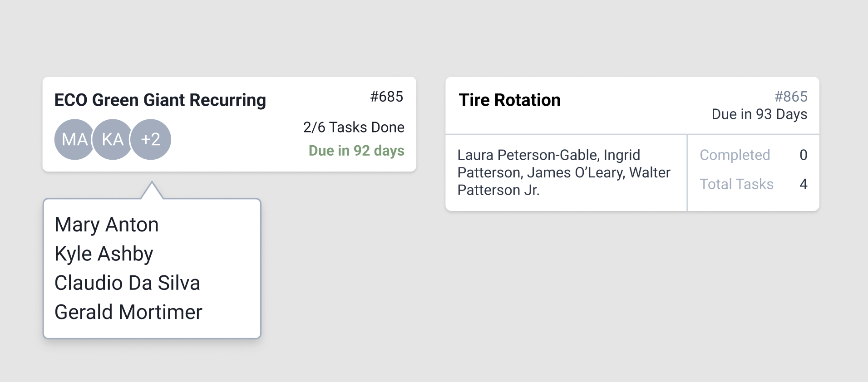This screenshot has height=382, width=868.
Task: Click the Tire Rotation assignee names text
Action: (564, 172)
